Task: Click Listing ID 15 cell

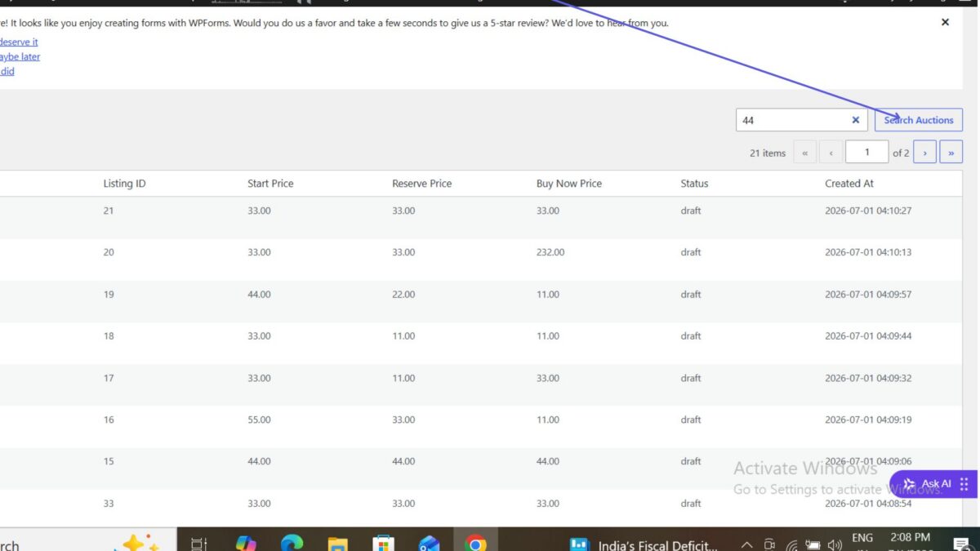Action: [x=109, y=461]
